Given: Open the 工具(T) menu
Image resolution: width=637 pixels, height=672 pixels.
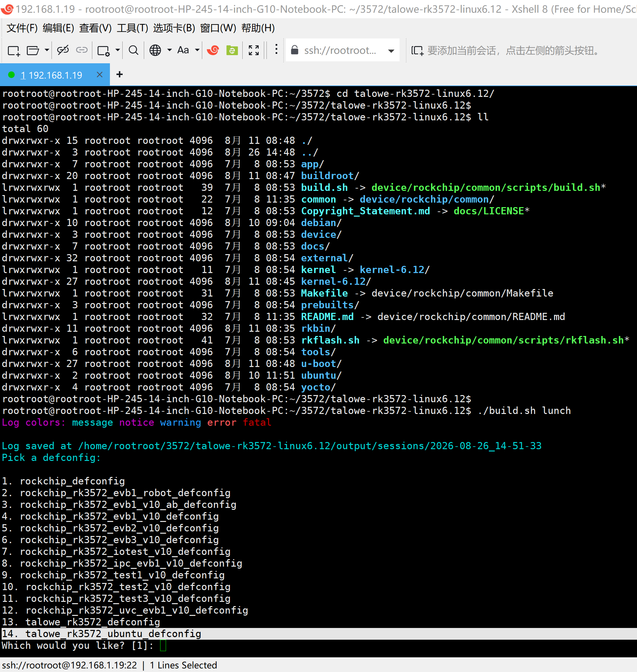Looking at the screenshot, I should [x=132, y=28].
